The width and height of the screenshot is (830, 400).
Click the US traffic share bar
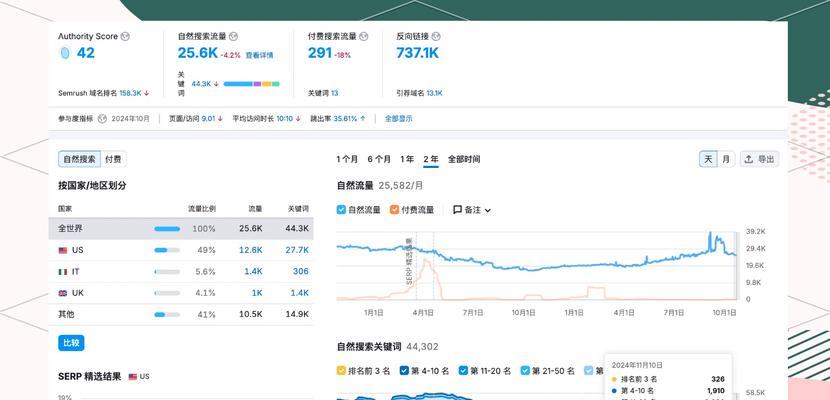167,250
